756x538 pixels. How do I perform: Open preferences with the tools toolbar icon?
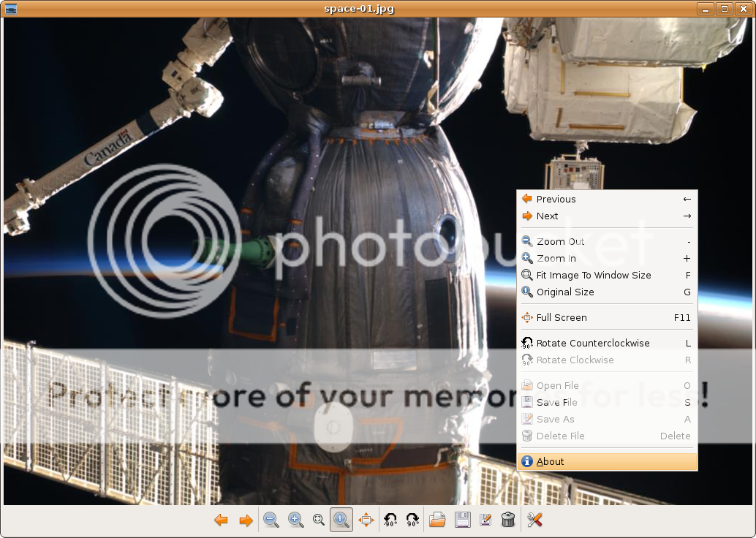[534, 520]
